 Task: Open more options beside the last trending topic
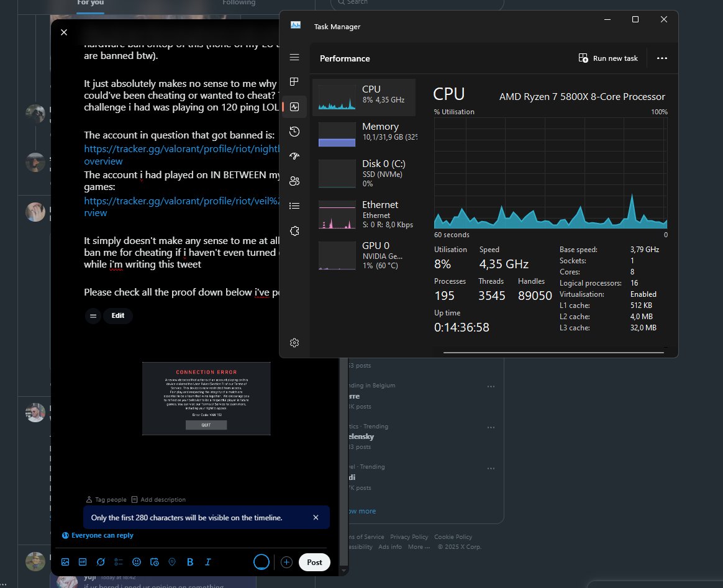pos(491,468)
